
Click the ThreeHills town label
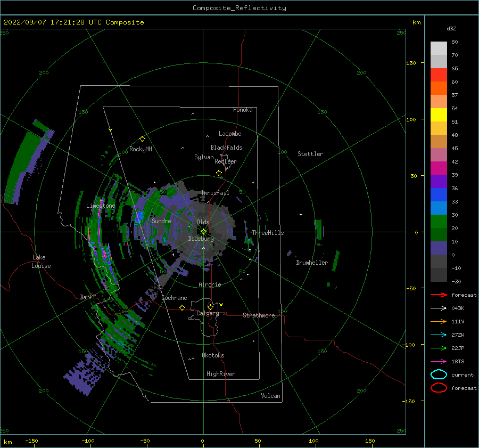pyautogui.click(x=268, y=233)
